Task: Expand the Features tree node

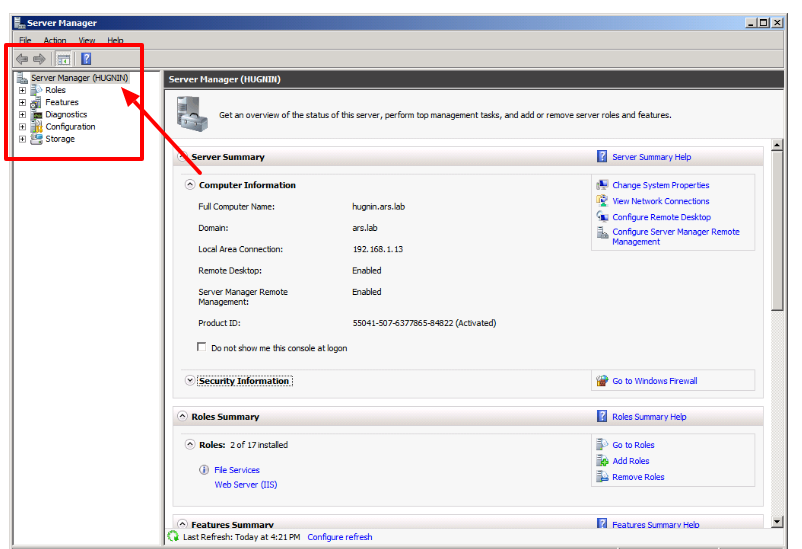Action: click(x=23, y=102)
